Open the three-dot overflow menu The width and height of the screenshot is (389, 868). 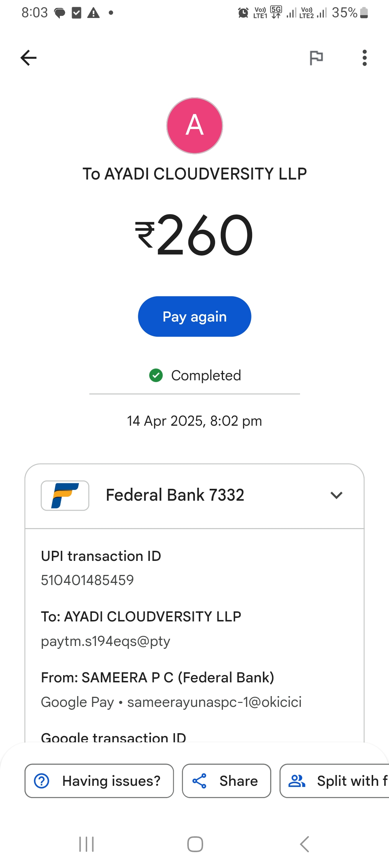(365, 58)
